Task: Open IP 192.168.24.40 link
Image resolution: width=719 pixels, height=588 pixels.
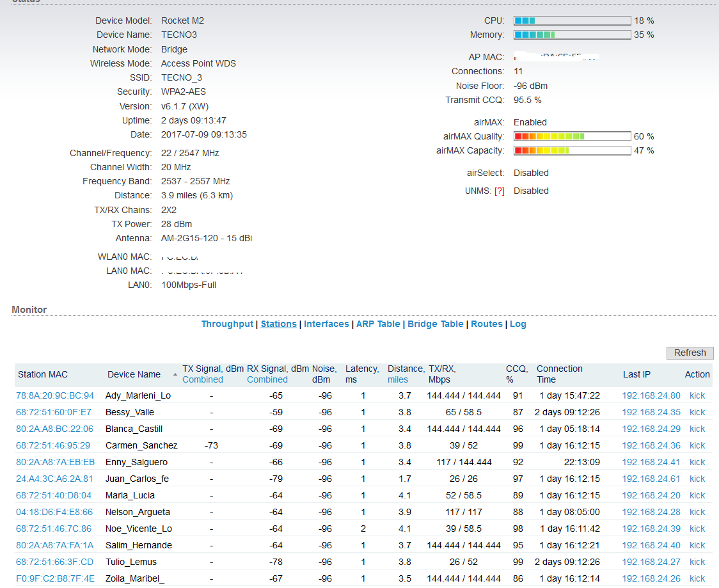Action: (x=651, y=545)
